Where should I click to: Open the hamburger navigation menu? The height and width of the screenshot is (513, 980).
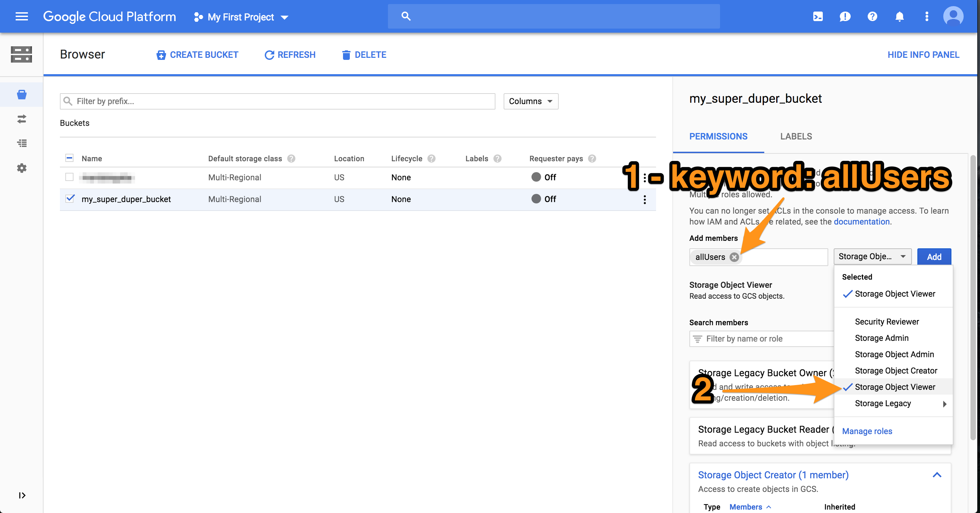click(22, 16)
